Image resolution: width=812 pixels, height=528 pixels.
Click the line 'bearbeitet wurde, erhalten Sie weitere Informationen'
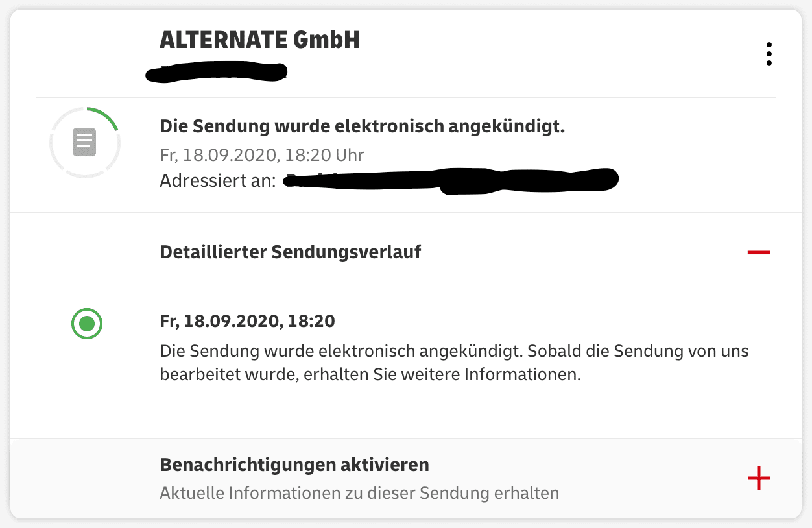pyautogui.click(x=370, y=375)
